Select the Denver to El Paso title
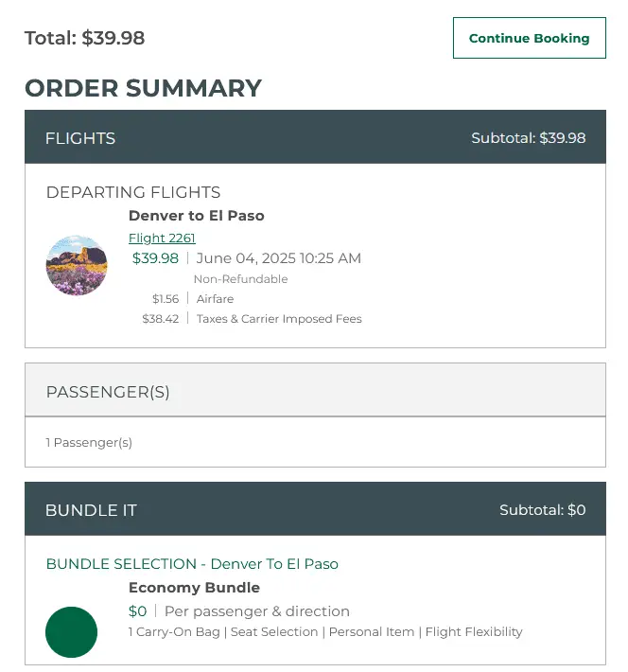This screenshot has width=628, height=672. click(197, 216)
